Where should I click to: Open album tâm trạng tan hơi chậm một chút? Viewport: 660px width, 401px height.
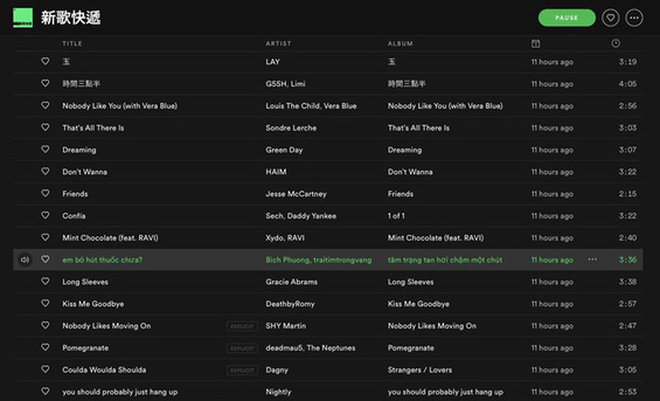[x=445, y=260]
